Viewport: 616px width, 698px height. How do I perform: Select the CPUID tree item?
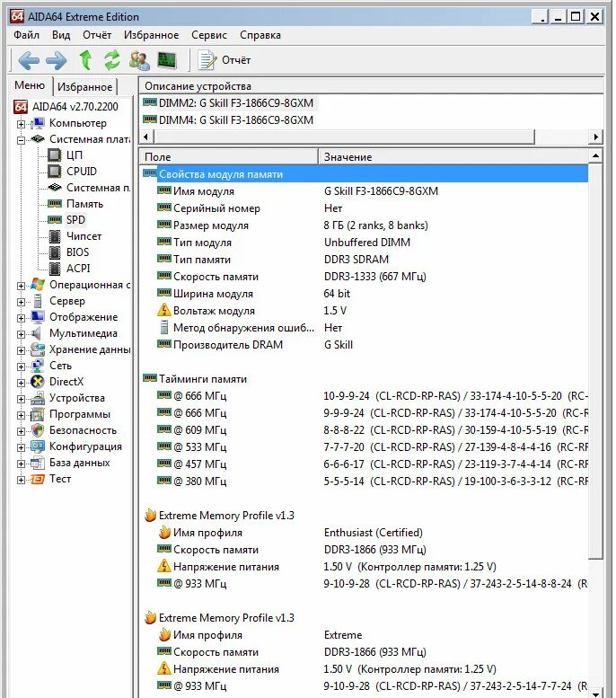(82, 172)
